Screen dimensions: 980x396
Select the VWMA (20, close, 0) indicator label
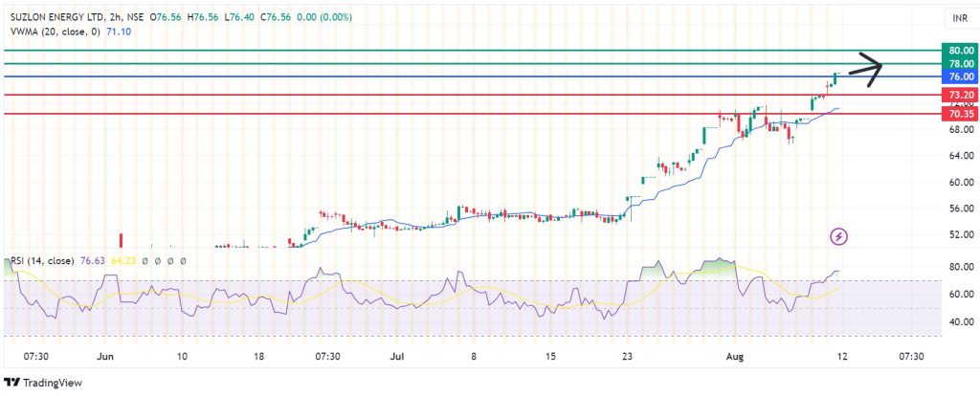pos(55,31)
